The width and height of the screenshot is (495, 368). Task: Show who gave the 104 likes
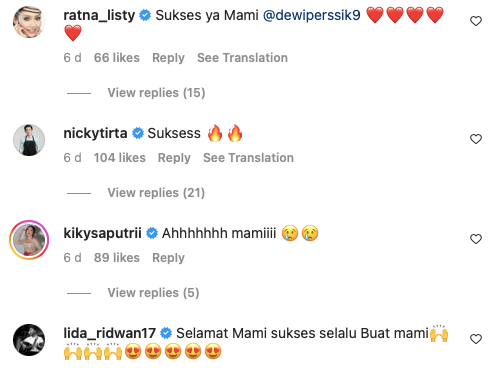coord(120,158)
